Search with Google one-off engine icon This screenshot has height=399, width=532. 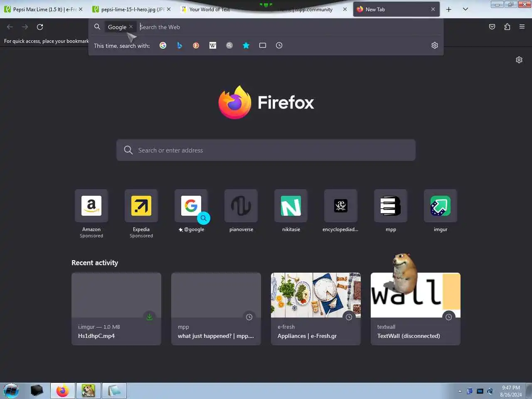pyautogui.click(x=163, y=45)
